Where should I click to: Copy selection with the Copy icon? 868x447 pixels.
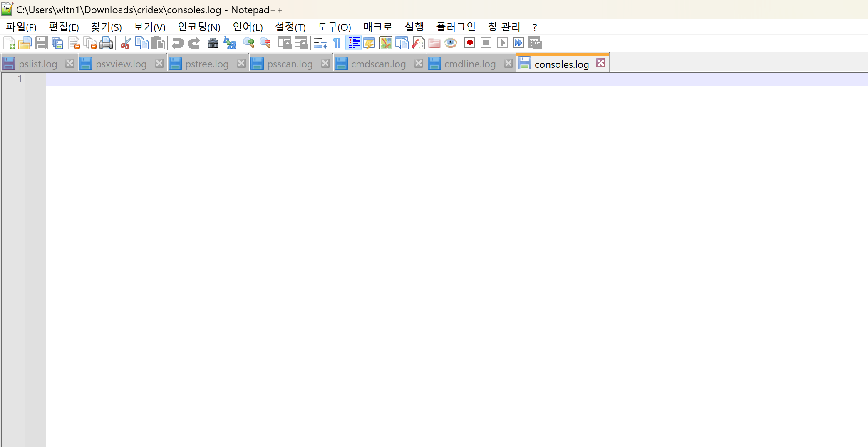click(141, 43)
